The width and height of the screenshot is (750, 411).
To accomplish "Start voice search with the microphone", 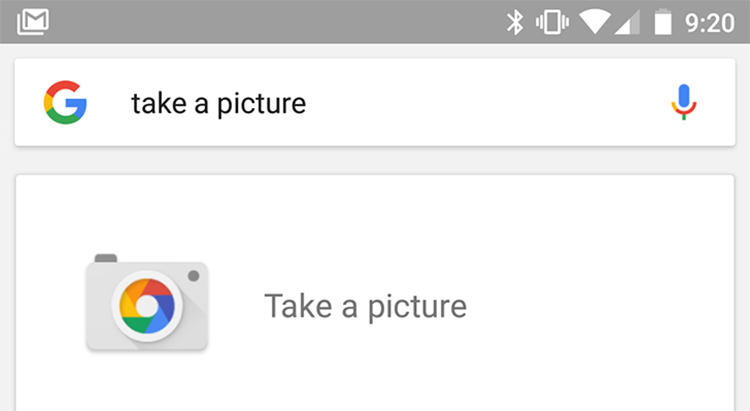I will click(x=684, y=103).
